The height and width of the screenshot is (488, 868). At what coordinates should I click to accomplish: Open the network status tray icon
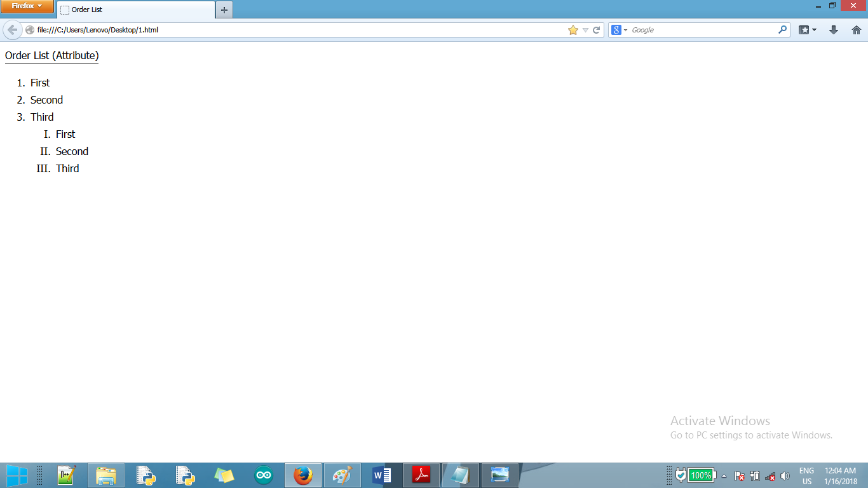(770, 476)
